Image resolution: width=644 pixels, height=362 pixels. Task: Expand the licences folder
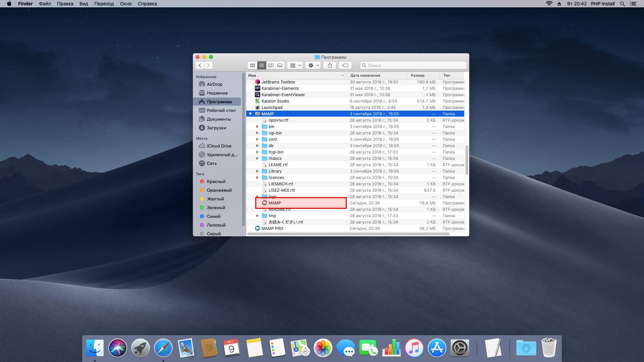click(257, 178)
